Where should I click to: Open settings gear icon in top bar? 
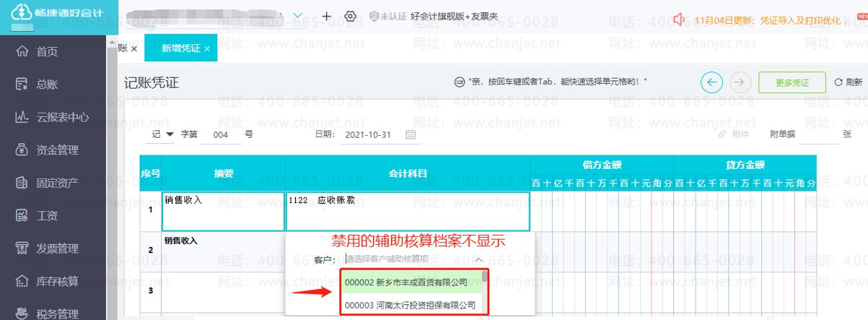351,16
